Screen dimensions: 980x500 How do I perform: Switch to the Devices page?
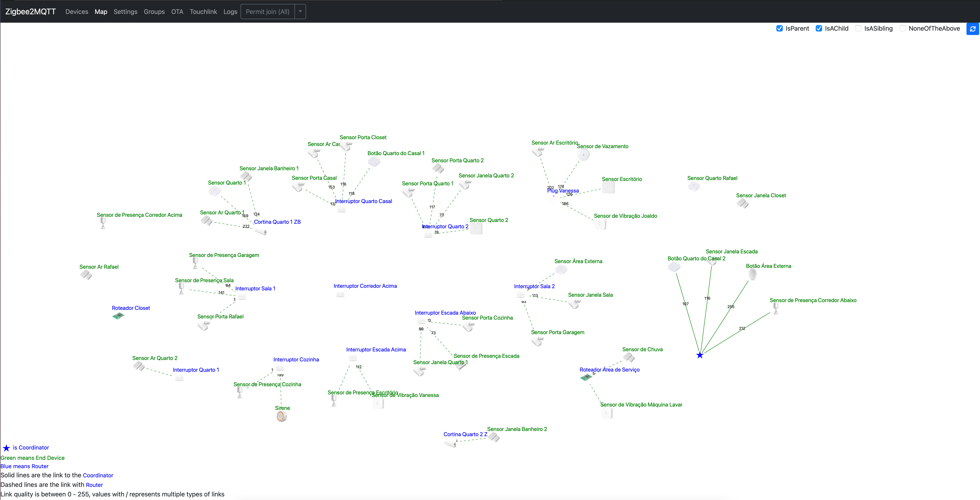pyautogui.click(x=77, y=11)
